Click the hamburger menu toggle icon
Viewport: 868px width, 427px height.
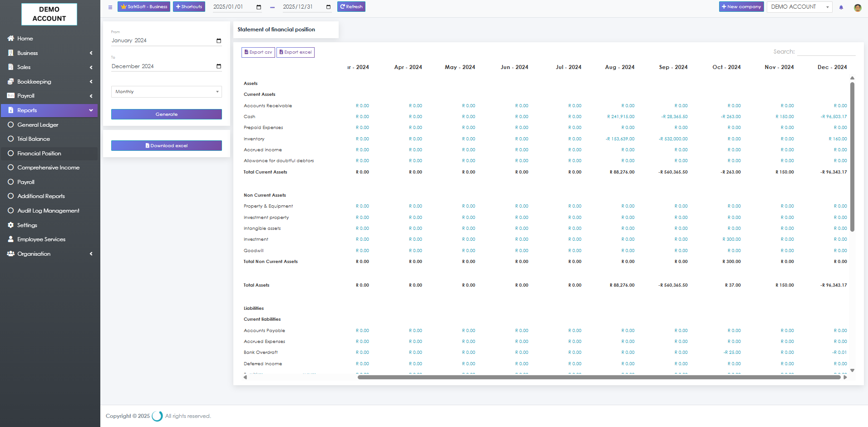110,7
